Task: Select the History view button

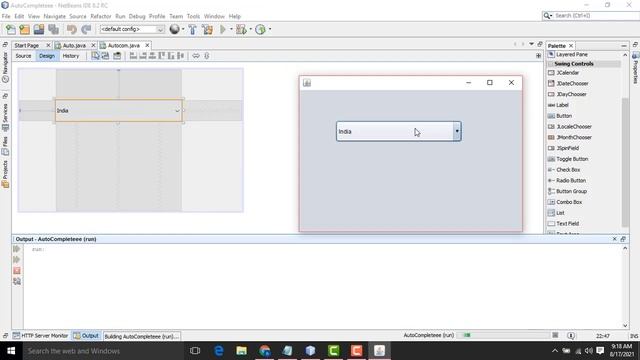Action: [x=71, y=56]
